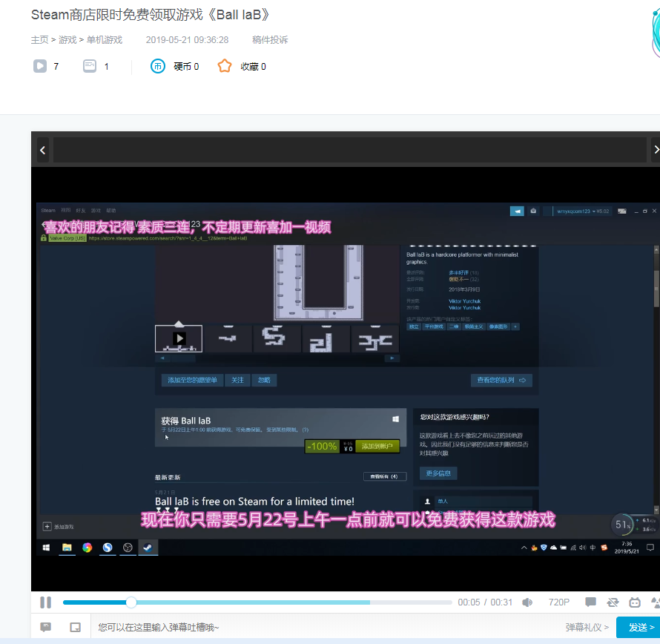660x644 pixels.
Task: Click the upload date 2019-05-21 09:36:28
Action: (187, 40)
